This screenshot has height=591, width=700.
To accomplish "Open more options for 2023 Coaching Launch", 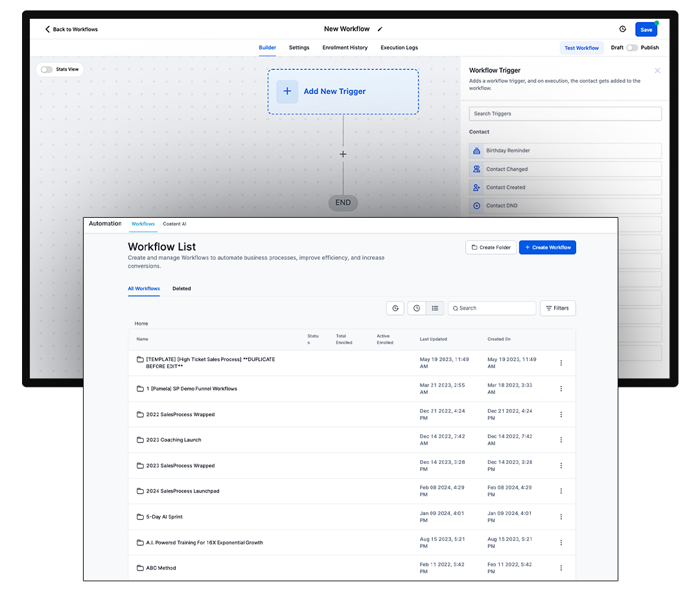I will [561, 439].
